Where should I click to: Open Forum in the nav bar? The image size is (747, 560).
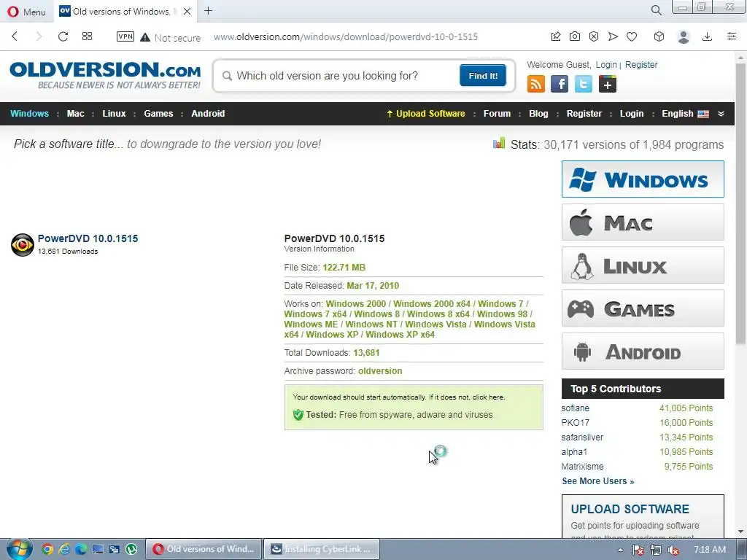coord(497,113)
